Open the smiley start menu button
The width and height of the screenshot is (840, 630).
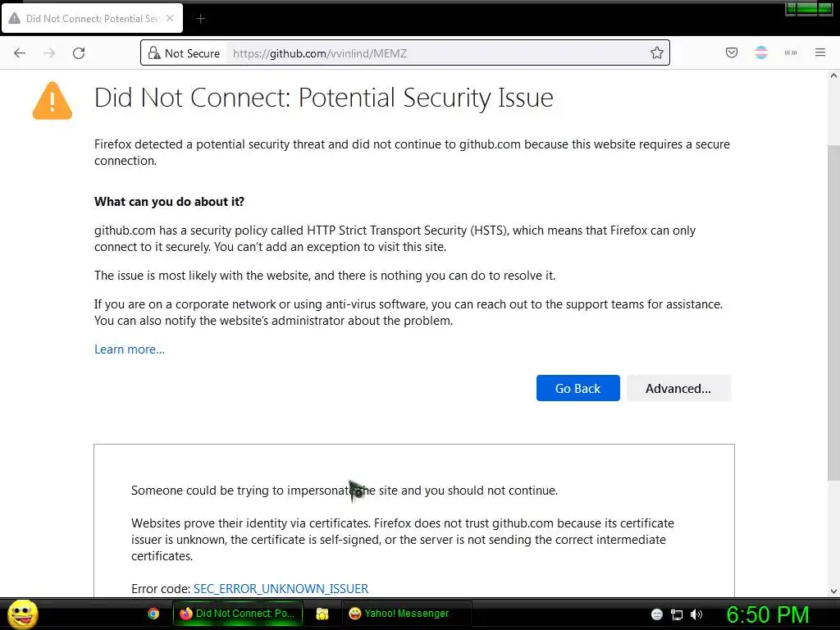tap(22, 614)
